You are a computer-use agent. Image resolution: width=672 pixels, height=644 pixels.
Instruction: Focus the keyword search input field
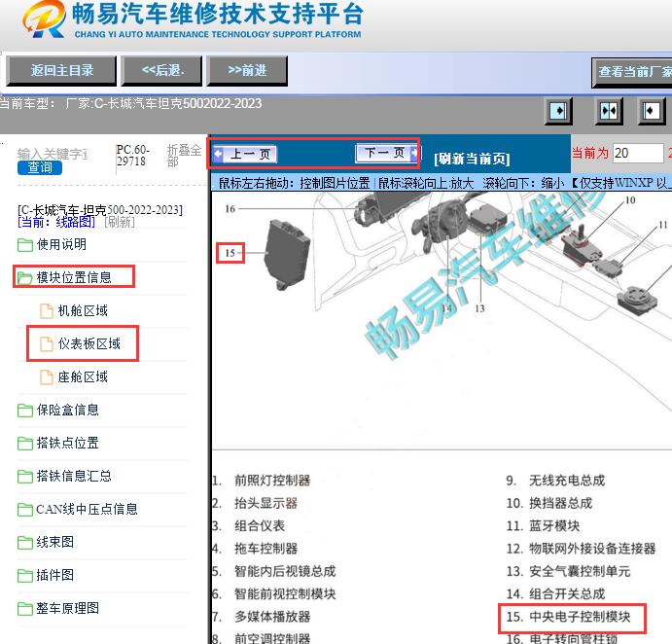click(x=53, y=154)
